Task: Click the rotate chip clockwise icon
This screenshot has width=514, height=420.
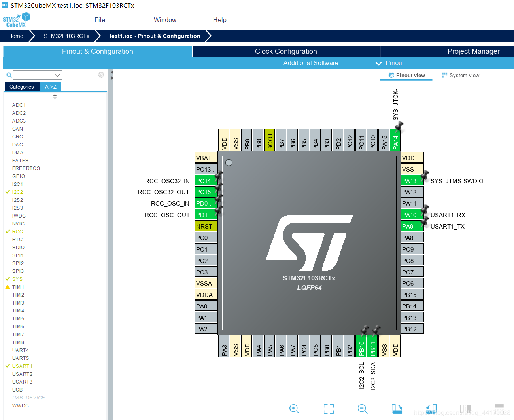Action: (397, 409)
